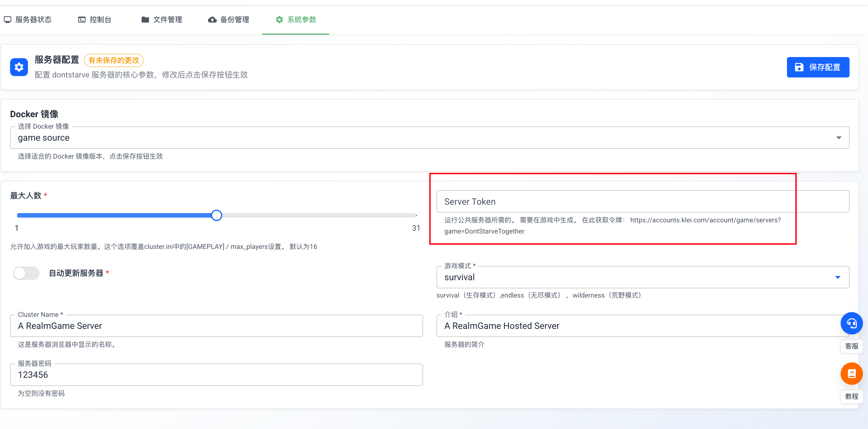This screenshot has width=868, height=429.
Task: Click the 服务器密码 input field
Action: point(216,375)
